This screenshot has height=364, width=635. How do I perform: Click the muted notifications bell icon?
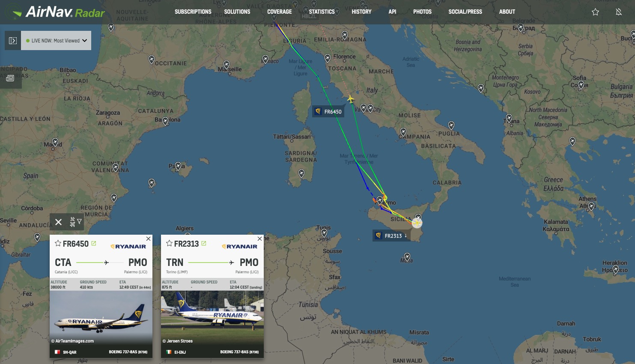[619, 12]
